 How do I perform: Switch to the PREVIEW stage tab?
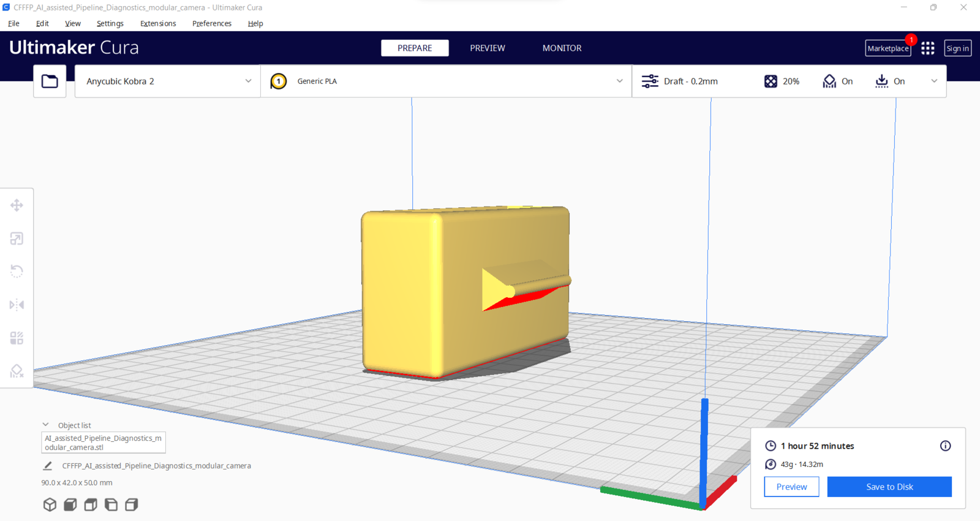(x=488, y=48)
